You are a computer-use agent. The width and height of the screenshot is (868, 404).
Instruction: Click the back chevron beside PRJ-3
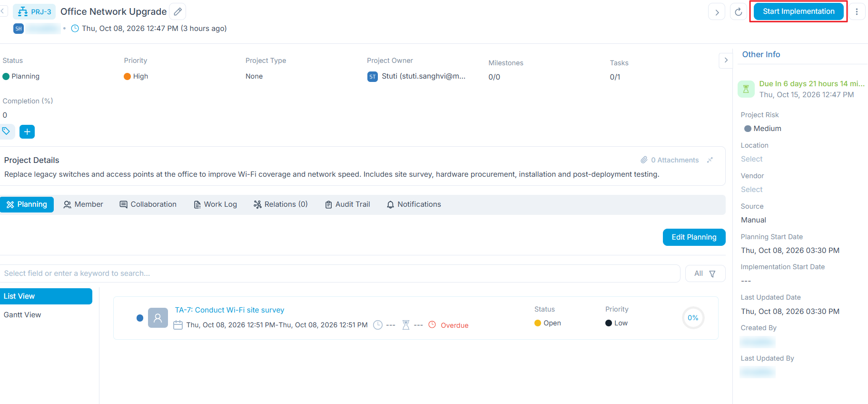[2, 10]
